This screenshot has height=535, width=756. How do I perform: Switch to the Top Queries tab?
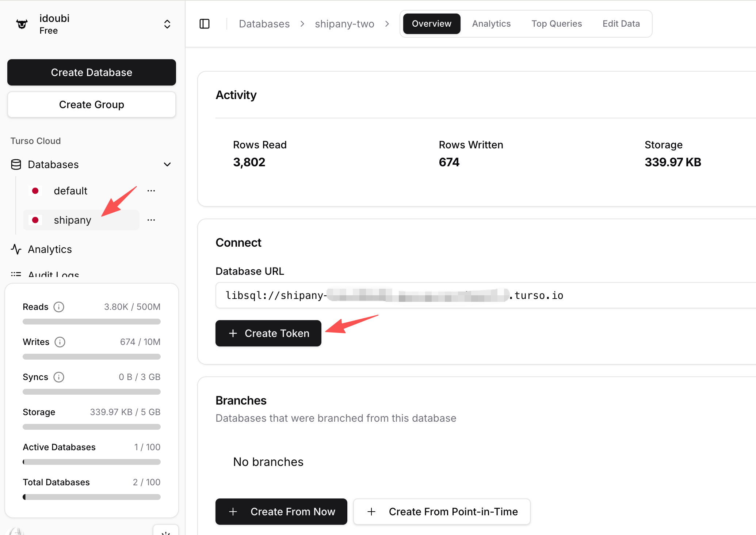pyautogui.click(x=557, y=24)
